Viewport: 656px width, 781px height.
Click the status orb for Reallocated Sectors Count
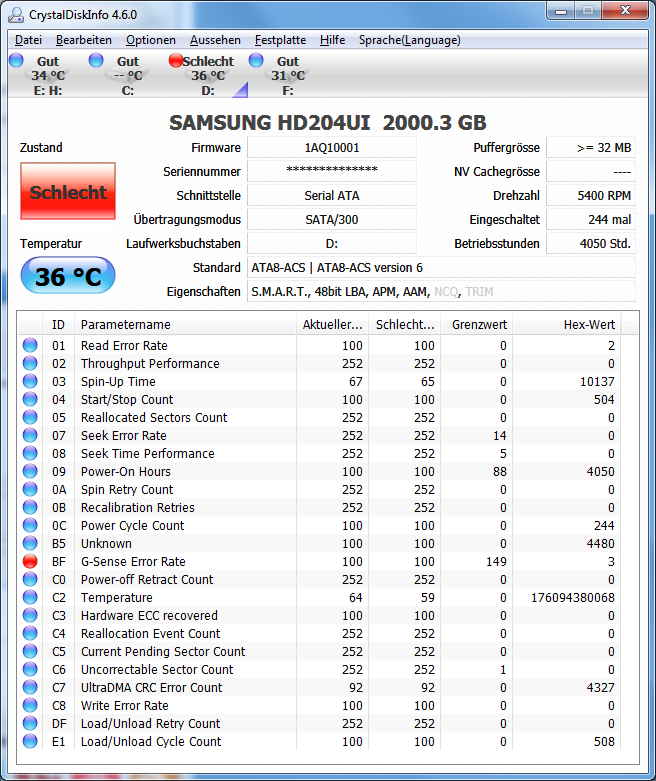pyautogui.click(x=30, y=417)
